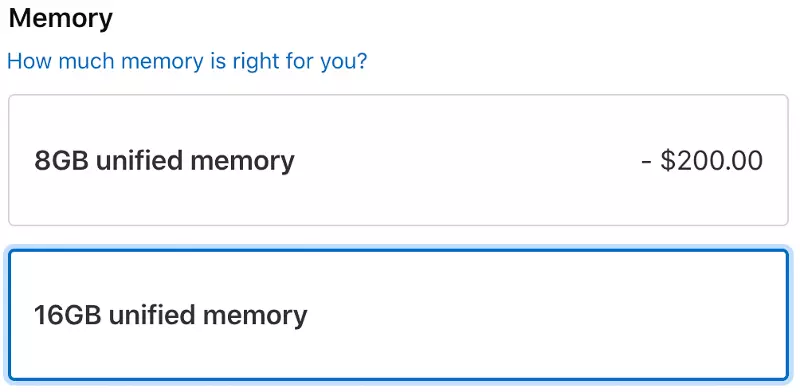Select the higher memory tier card
This screenshot has height=392, width=800.
(x=398, y=315)
